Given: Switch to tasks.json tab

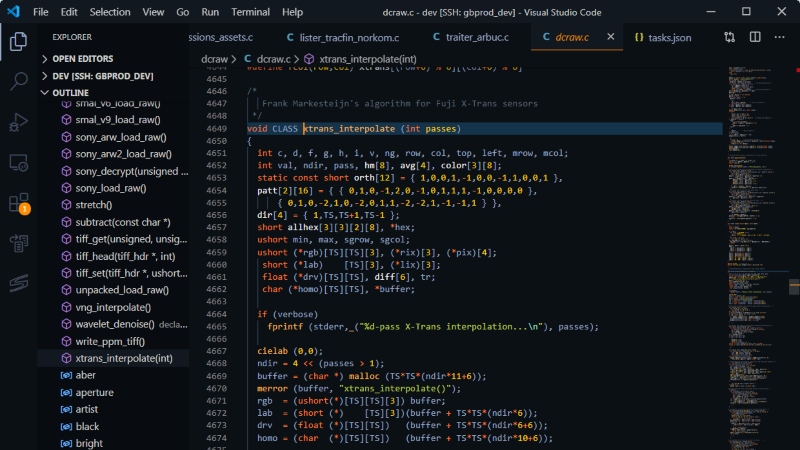Looking at the screenshot, I should click(x=663, y=37).
